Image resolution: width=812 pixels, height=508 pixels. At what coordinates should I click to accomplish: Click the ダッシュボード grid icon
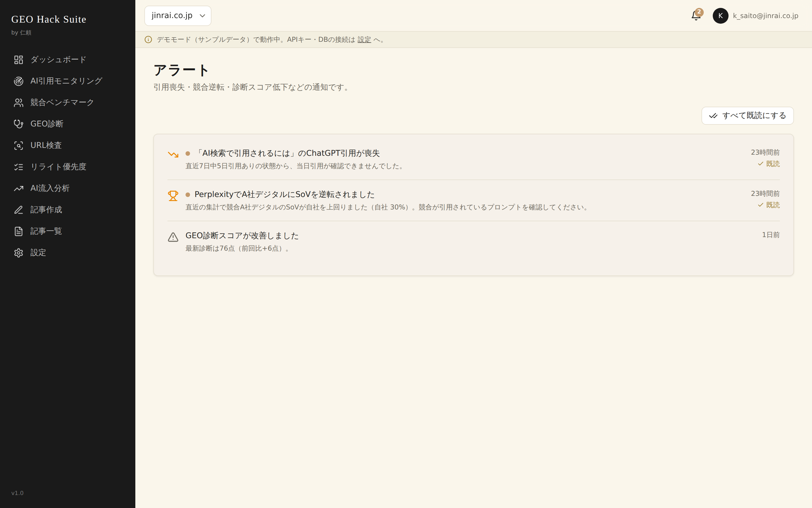coord(18,60)
